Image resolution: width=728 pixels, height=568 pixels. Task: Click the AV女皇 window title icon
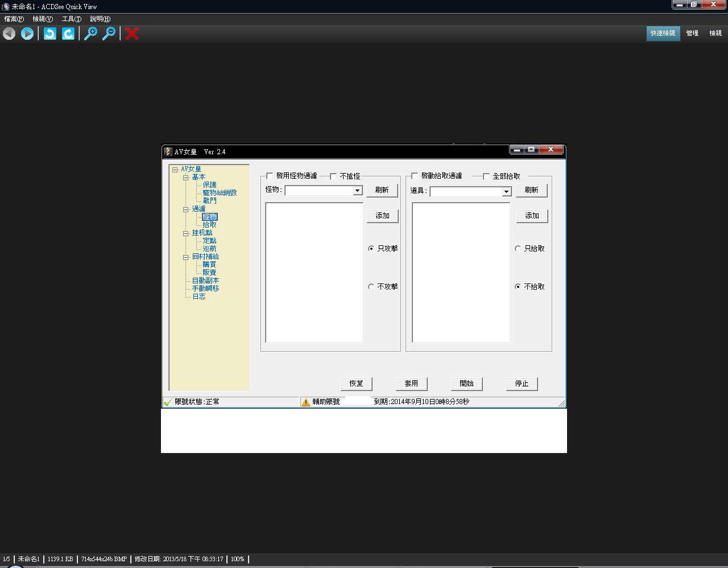point(168,151)
